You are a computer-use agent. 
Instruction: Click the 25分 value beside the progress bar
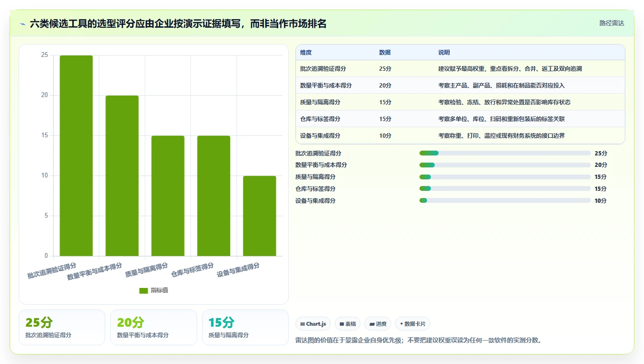point(600,154)
